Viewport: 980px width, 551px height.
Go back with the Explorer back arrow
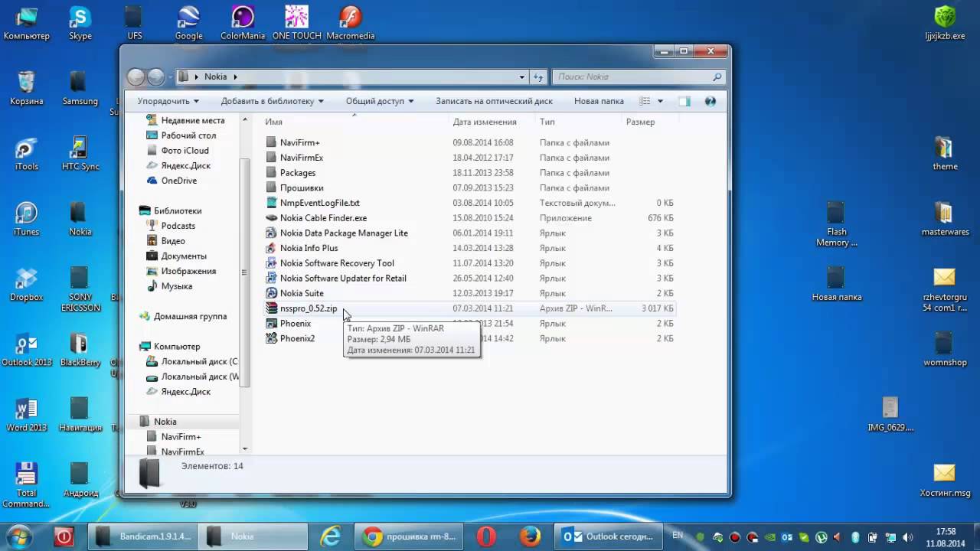pyautogui.click(x=136, y=77)
